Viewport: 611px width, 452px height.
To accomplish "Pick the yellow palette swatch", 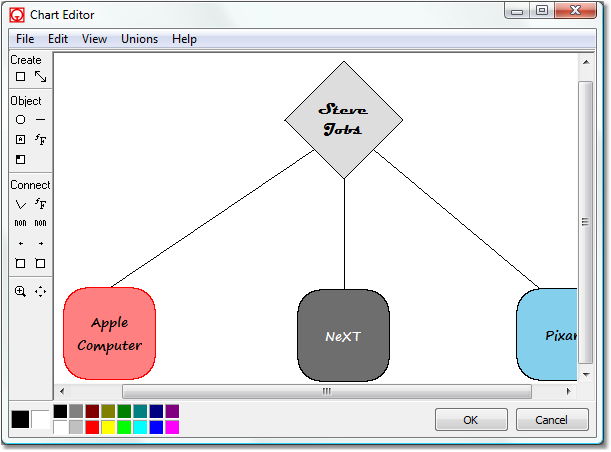I will pyautogui.click(x=108, y=427).
